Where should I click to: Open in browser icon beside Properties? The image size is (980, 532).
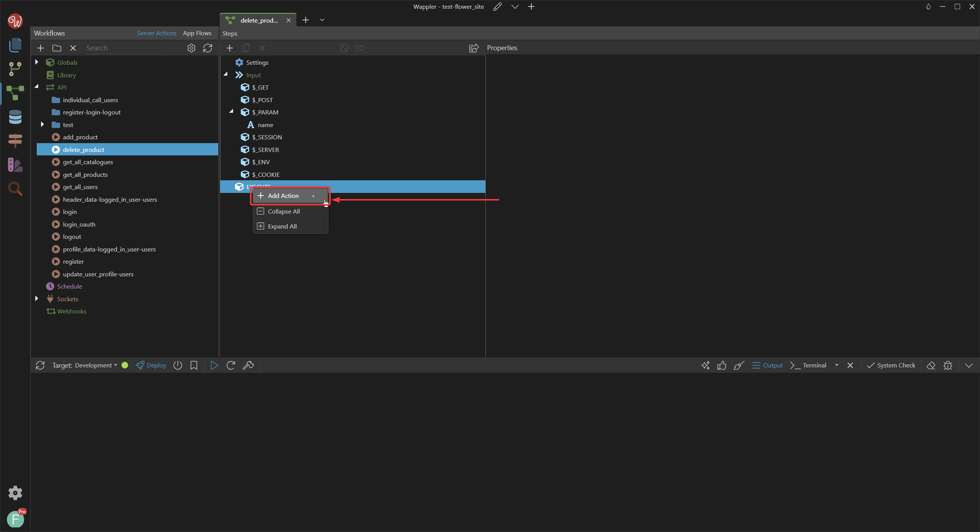click(474, 48)
